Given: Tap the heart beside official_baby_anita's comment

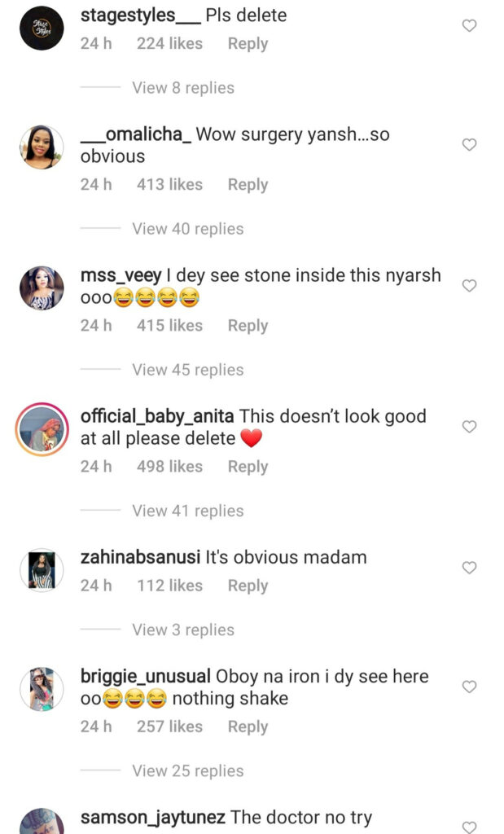Looking at the screenshot, I should 469,427.
